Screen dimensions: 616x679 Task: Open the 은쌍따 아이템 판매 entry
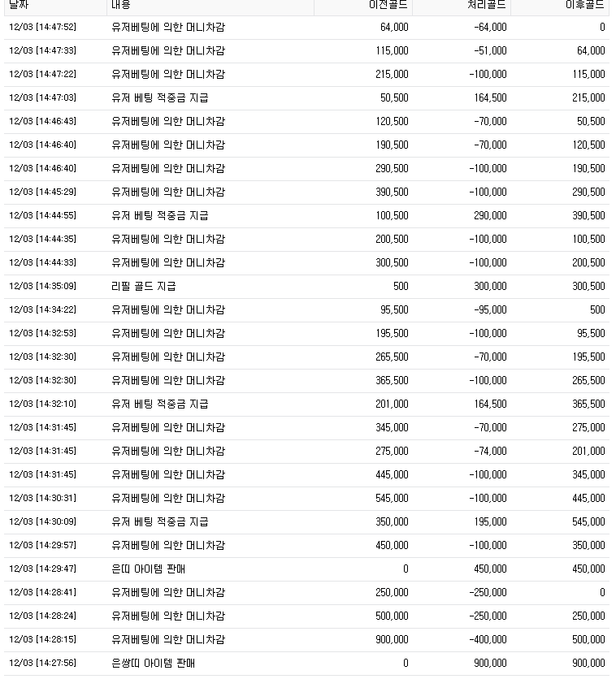point(153,663)
